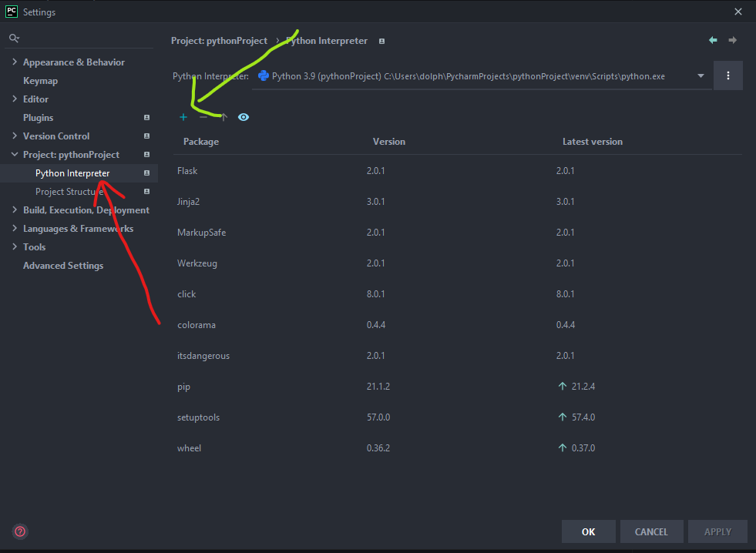The image size is (756, 553).
Task: Select the MarkupSafe package row
Action: point(457,232)
